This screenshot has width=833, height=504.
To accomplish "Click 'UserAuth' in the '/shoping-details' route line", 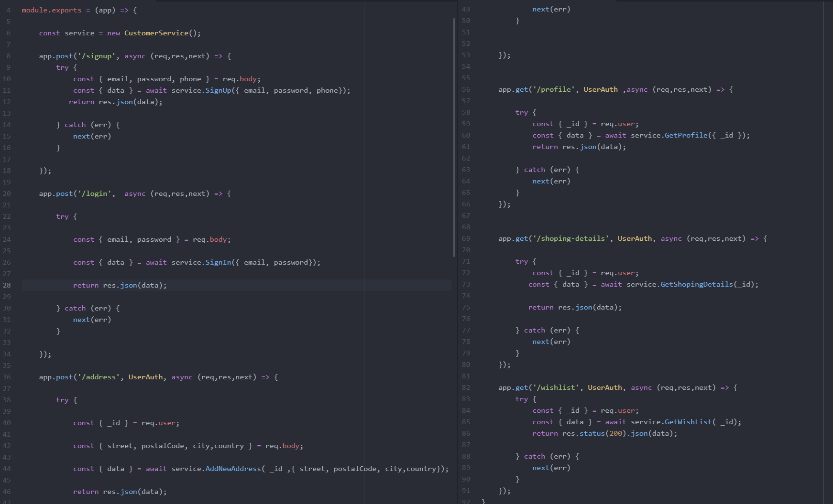I will [x=635, y=238].
